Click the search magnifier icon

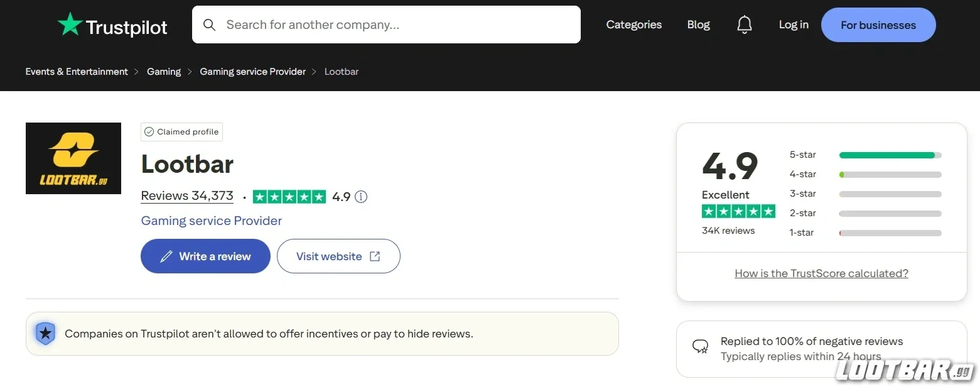point(209,25)
